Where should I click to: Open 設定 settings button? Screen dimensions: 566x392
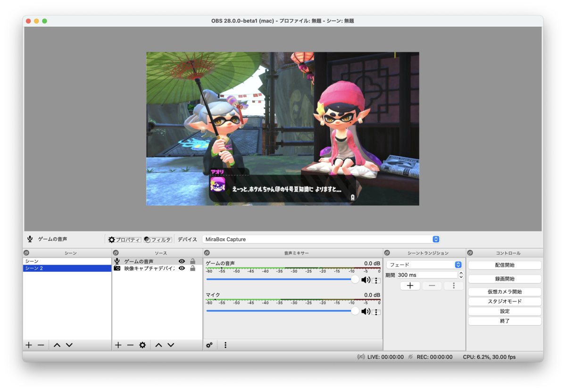(x=505, y=311)
